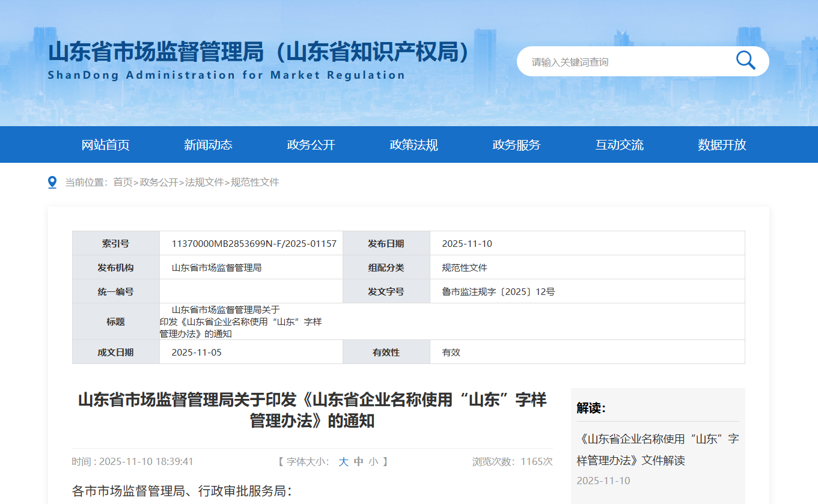Open the 数据开放 navigation item
Viewport: 818px width, 504px height.
(722, 145)
